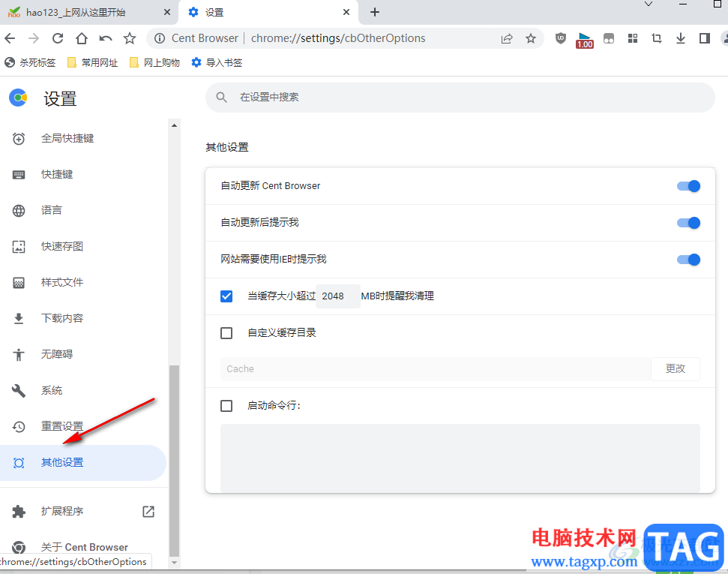Toggle 网站需要使用IE时提示我 switch

[688, 260]
